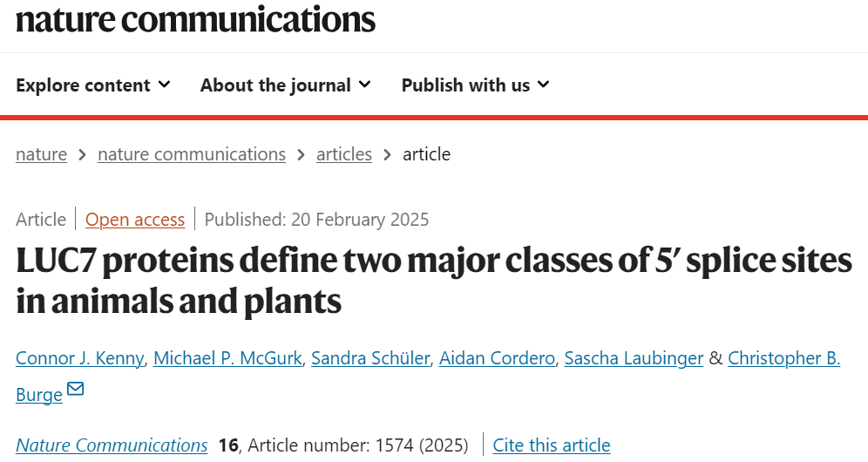Select author Aidan Cordero
868x462 pixels.
pyautogui.click(x=497, y=358)
